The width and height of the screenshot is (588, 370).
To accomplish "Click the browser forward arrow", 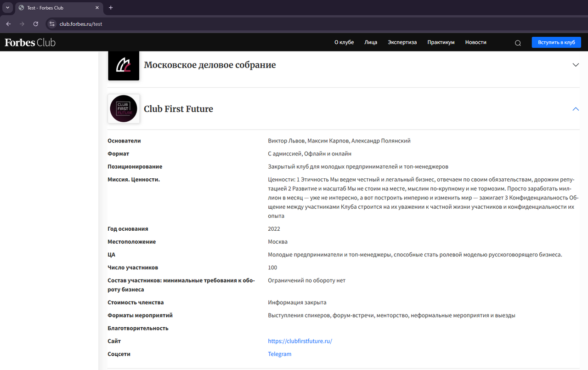I will [x=22, y=24].
